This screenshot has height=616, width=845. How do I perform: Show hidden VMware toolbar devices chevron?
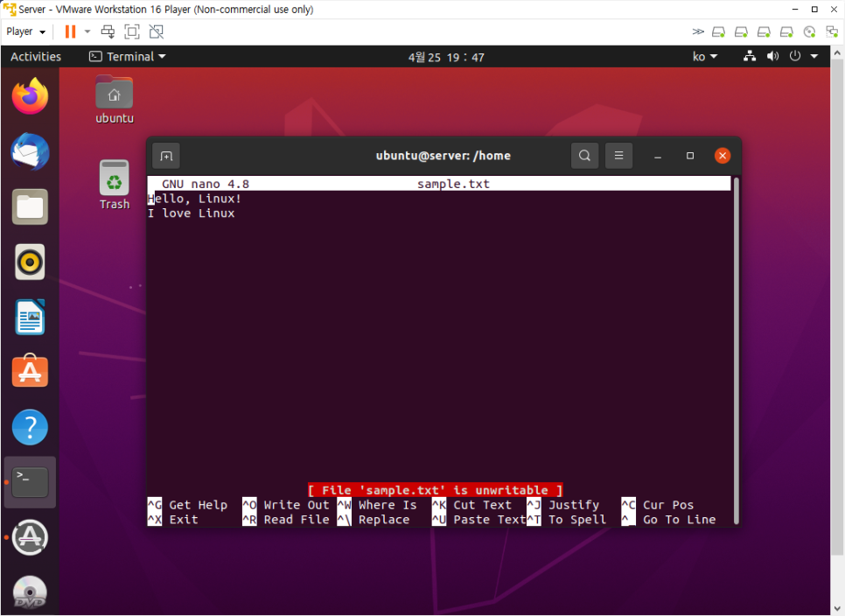pyautogui.click(x=698, y=31)
